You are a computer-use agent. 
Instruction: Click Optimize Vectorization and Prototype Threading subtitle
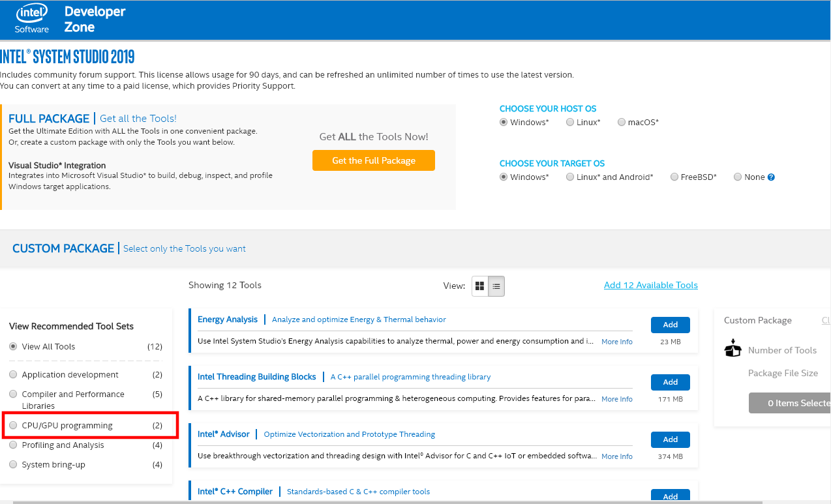[350, 434]
